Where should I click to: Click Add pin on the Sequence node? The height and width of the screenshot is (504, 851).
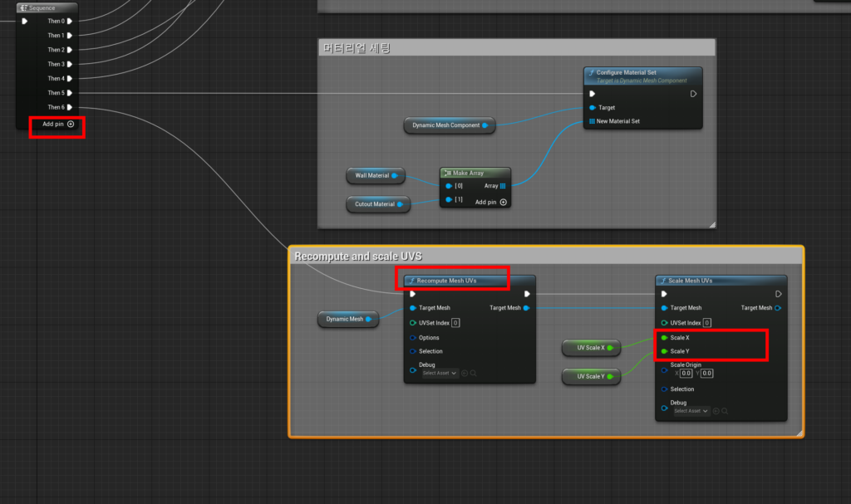58,124
